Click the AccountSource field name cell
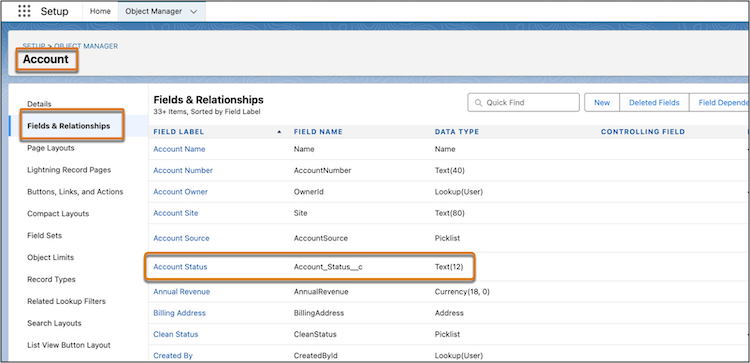The height and width of the screenshot is (363, 750). click(x=320, y=238)
